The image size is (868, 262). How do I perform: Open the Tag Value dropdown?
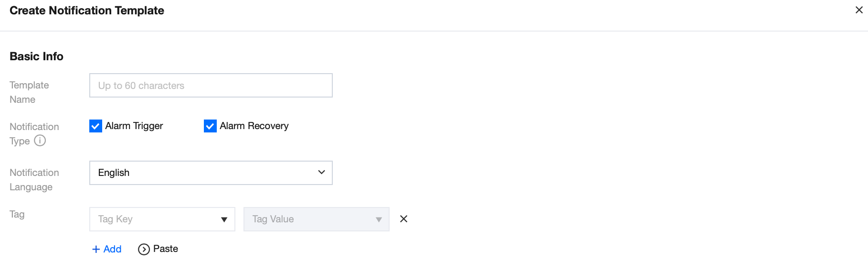[x=316, y=219]
